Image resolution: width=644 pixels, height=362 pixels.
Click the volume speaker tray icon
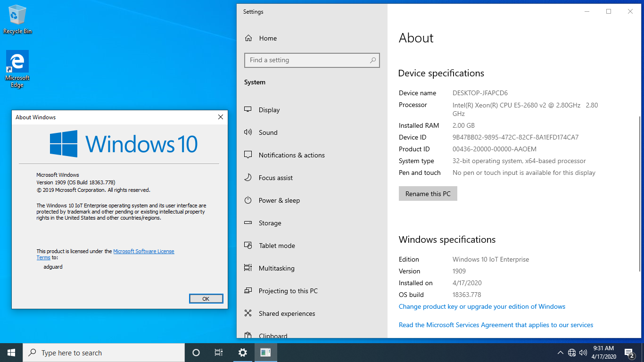583,353
